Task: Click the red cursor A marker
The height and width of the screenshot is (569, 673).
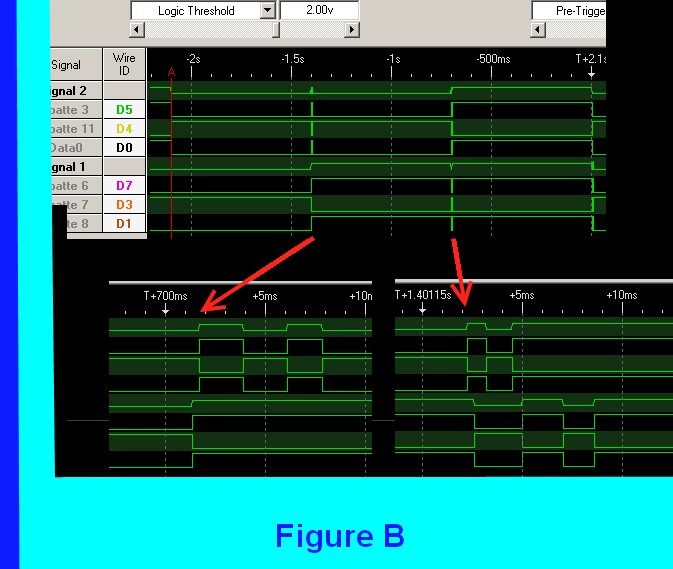Action: [x=171, y=72]
